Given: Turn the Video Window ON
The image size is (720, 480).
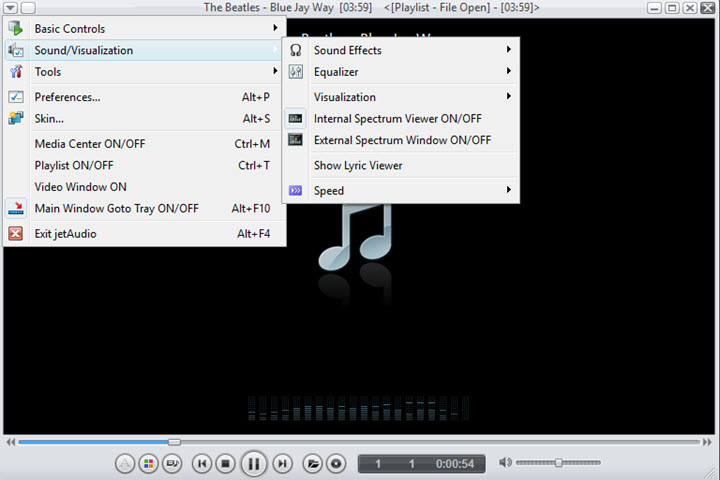Looking at the screenshot, I should (x=145, y=186).
